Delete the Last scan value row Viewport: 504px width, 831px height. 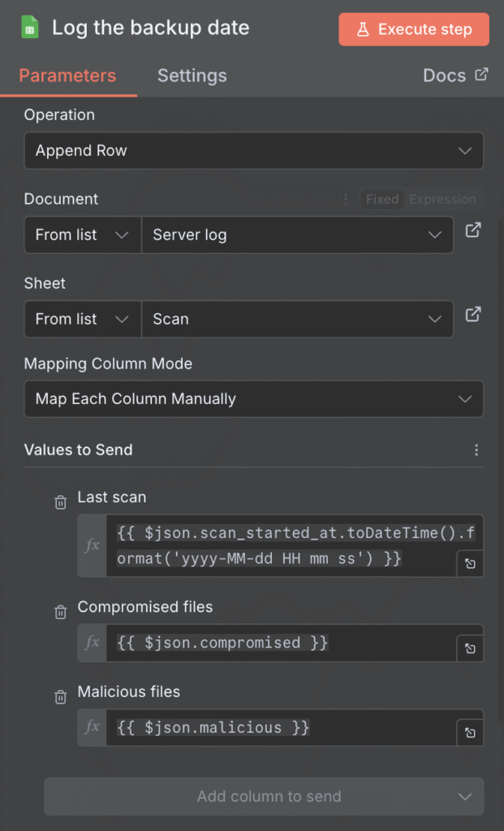pos(60,502)
